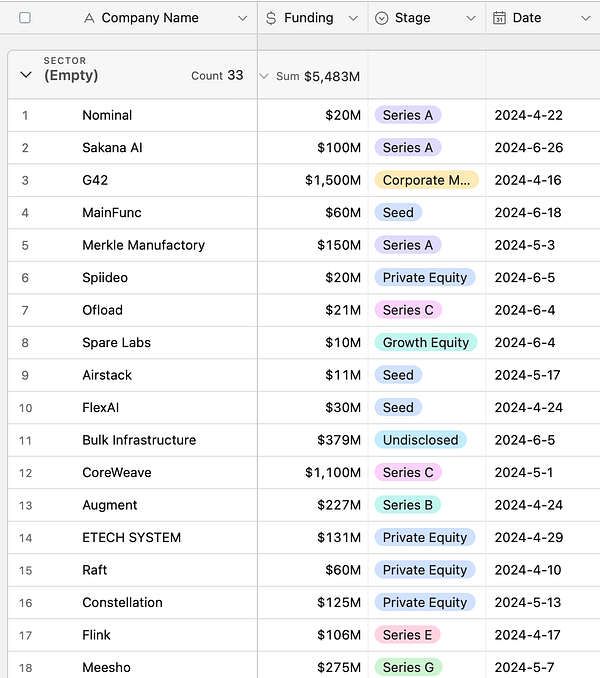Open the Sum summary chevron in Funding
This screenshot has width=600, height=678.
[264, 76]
